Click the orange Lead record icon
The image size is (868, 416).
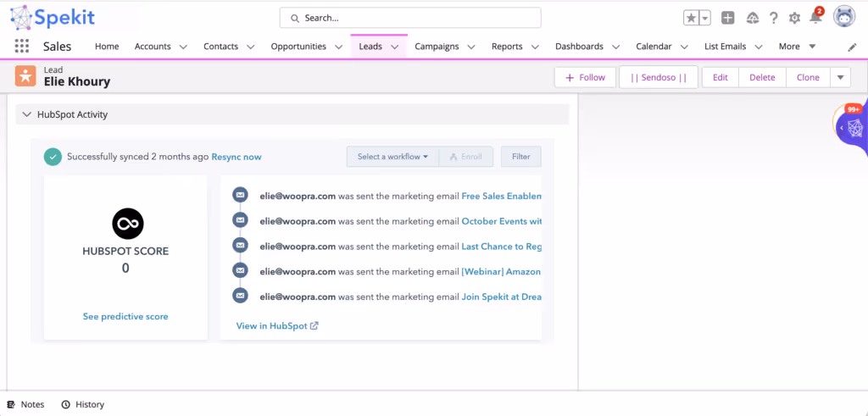pos(25,76)
